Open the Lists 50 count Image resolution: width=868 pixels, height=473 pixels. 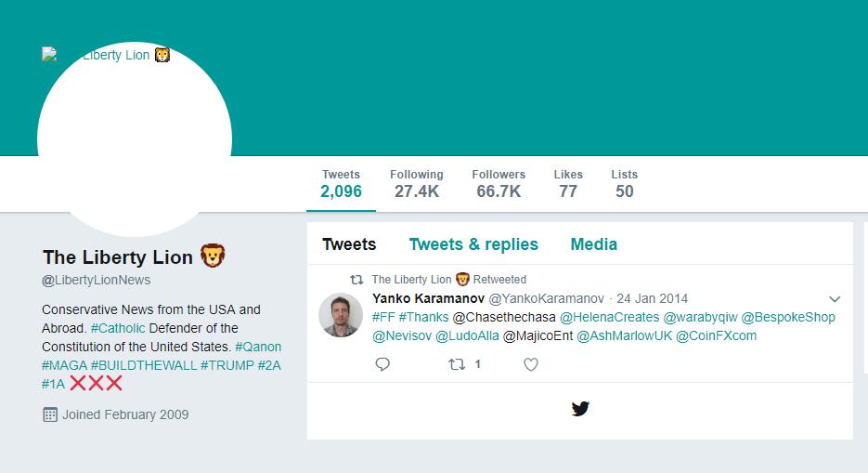pyautogui.click(x=625, y=184)
